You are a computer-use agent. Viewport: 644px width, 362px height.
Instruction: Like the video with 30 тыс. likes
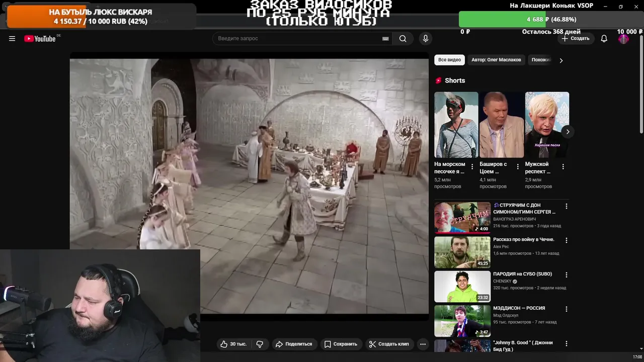[233, 344]
